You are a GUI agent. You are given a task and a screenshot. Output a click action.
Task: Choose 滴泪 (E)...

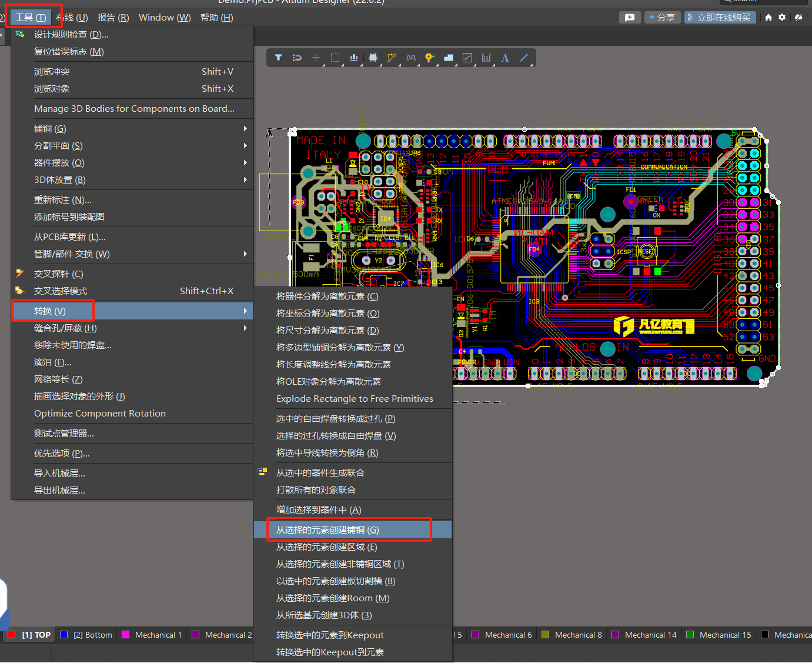[x=132, y=362]
